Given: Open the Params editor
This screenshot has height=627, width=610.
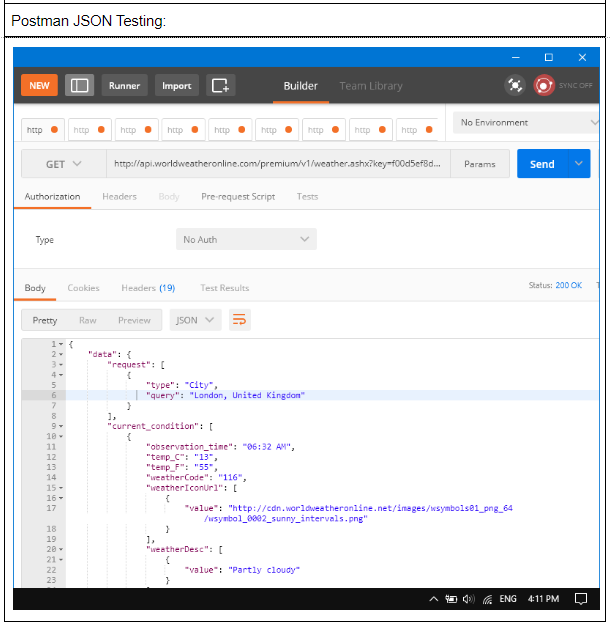Looking at the screenshot, I should click(480, 164).
